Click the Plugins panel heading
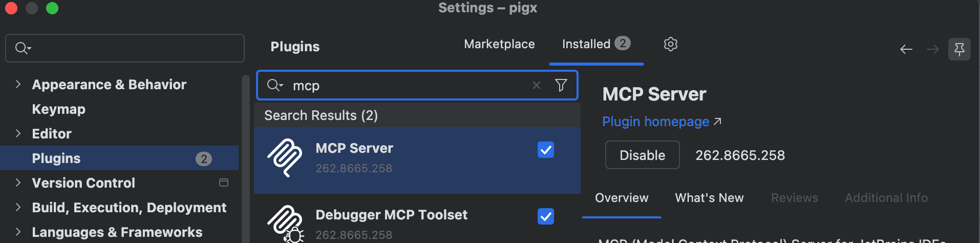980x243 pixels. tap(295, 47)
